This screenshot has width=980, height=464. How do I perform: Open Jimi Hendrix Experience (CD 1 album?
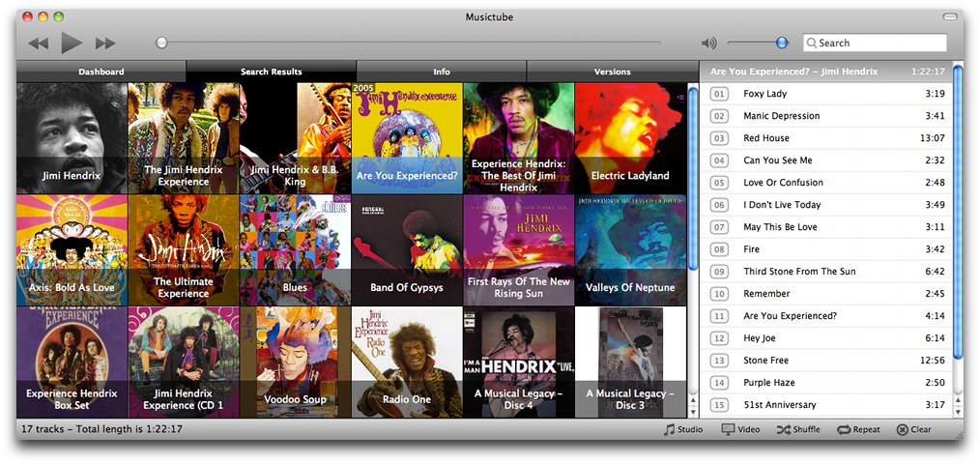pyautogui.click(x=184, y=362)
